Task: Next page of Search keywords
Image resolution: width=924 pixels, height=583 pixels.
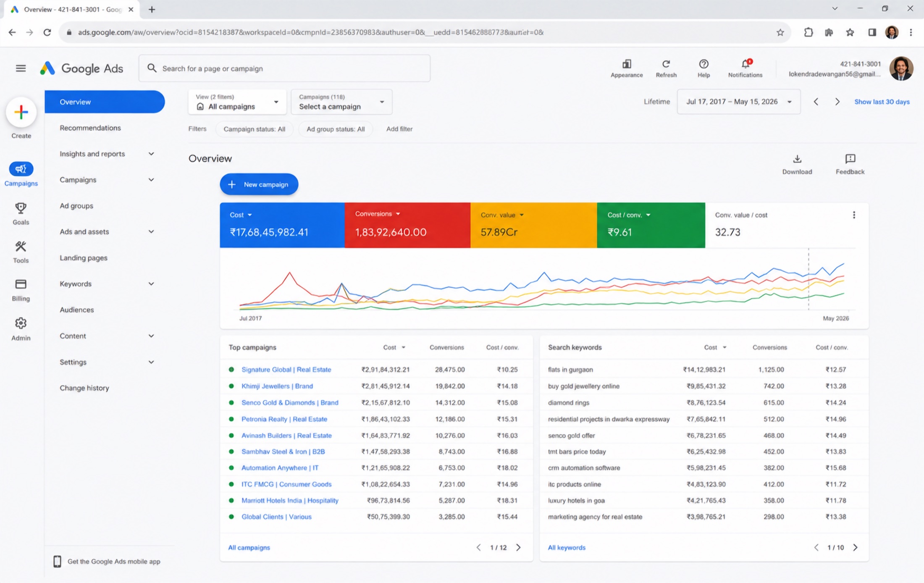Action: coord(856,547)
